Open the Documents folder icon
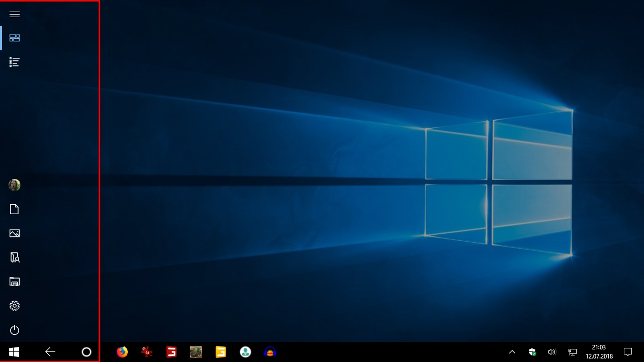Image resolution: width=644 pixels, height=362 pixels. pos(15,209)
